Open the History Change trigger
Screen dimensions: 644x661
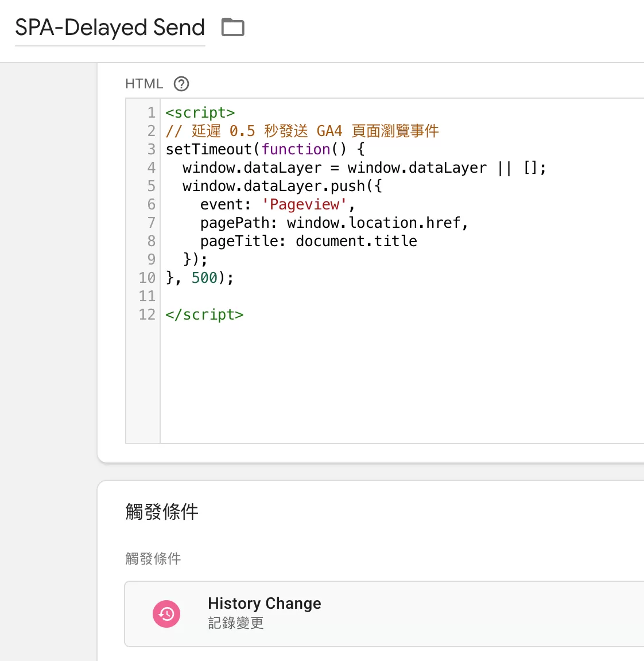[384, 614]
